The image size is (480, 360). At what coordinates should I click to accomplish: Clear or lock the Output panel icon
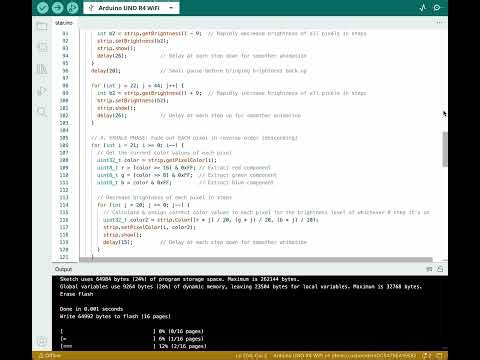pyautogui.click(x=440, y=269)
